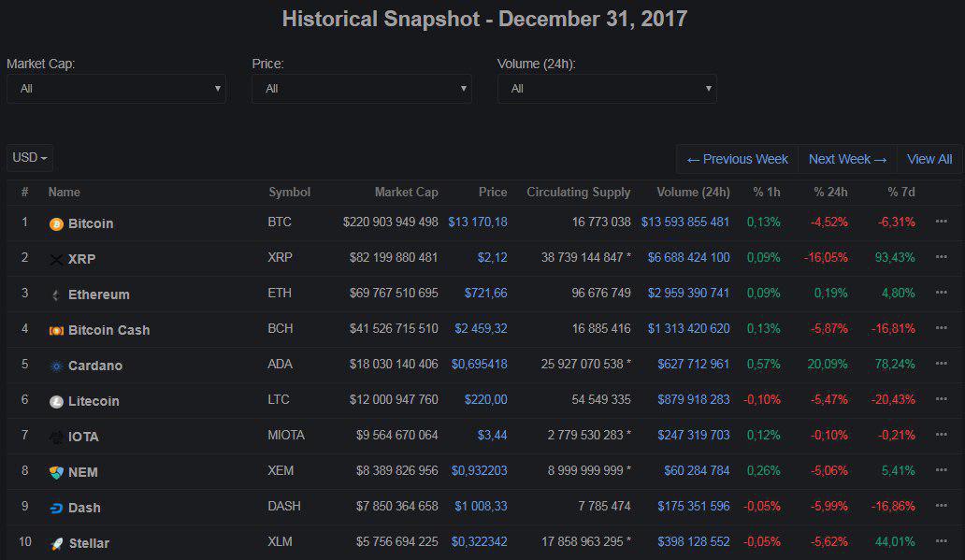
Task: Click Dash volume $175 351 596
Action: (693, 506)
